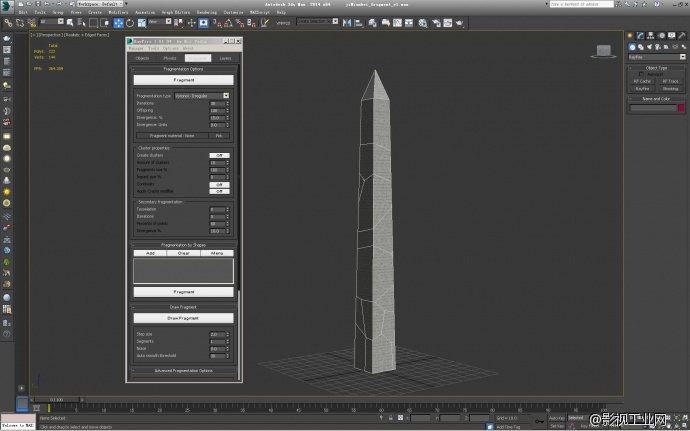Switch to the Physics tab in RayFire
This screenshot has height=431, width=690.
170,58
